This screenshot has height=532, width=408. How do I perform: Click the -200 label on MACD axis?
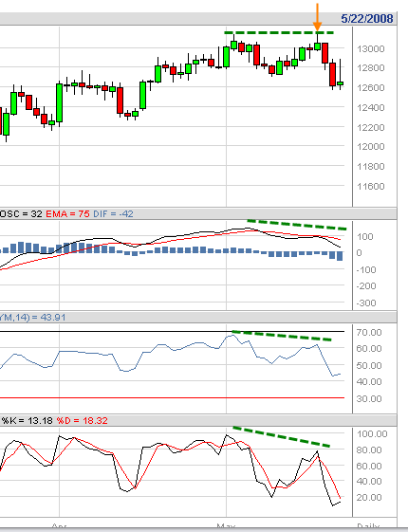366,286
